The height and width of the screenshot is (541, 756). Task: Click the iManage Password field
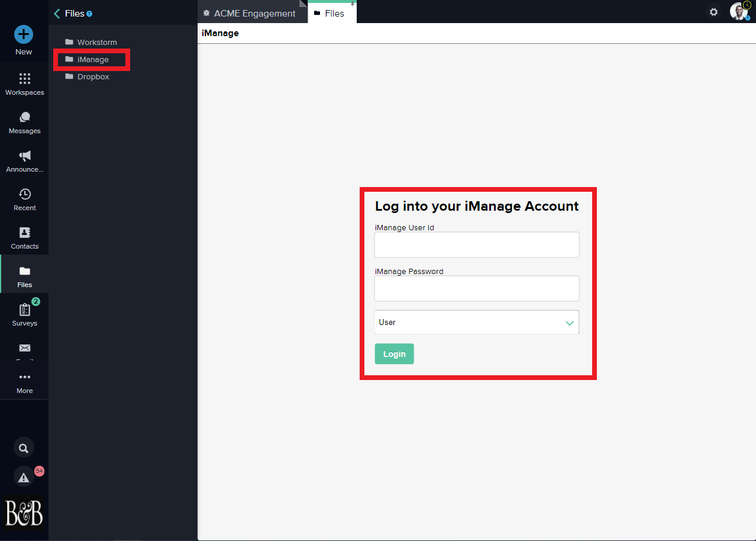(x=477, y=288)
